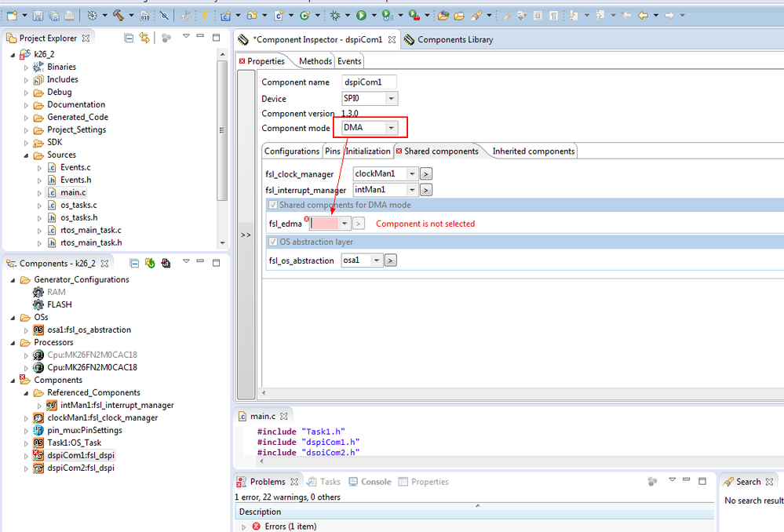784x532 pixels.
Task: Click the green bug Debug icon
Action: [x=335, y=16]
